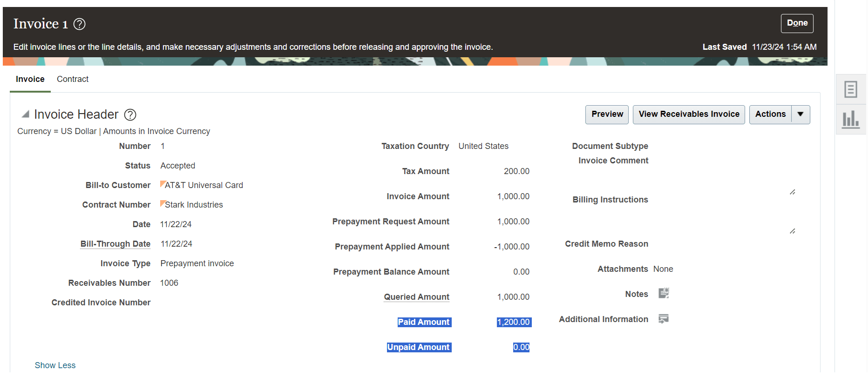Open the bar chart icon in right sidebar
This screenshot has height=377, width=868.
(851, 119)
